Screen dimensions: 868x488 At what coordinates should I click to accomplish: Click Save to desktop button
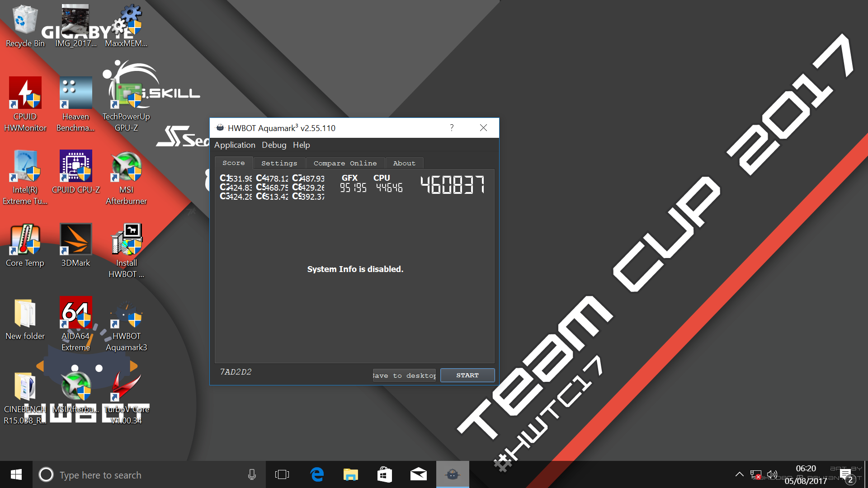[x=404, y=375]
